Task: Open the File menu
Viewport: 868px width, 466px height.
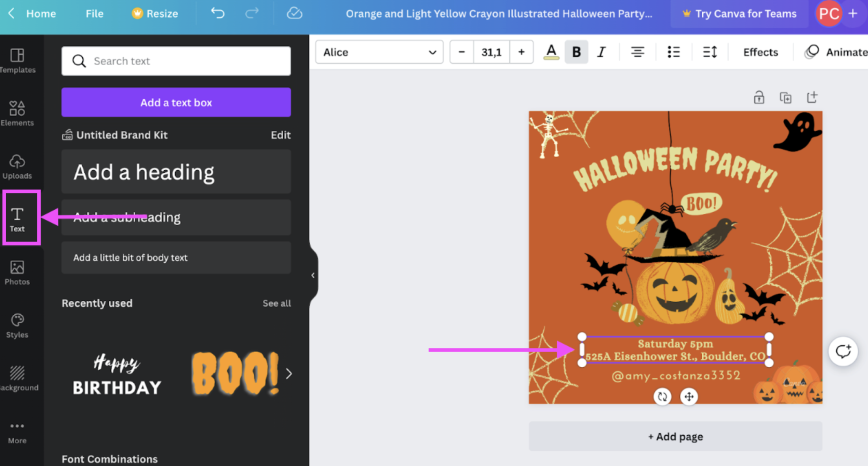Action: click(x=95, y=14)
